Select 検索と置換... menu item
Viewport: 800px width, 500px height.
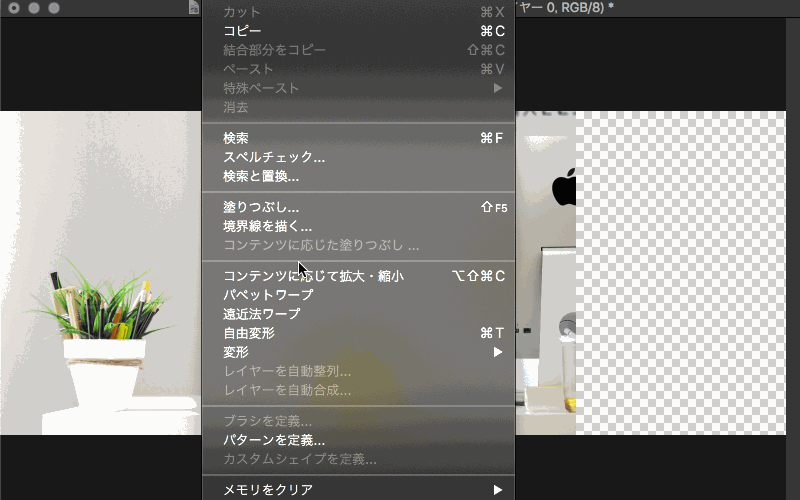[x=358, y=177]
